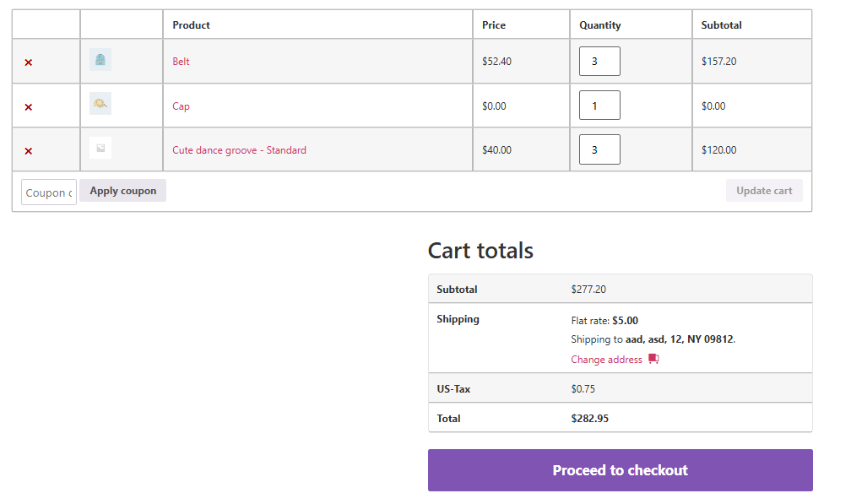Click the Cute dance groove quantity field

[x=599, y=149]
